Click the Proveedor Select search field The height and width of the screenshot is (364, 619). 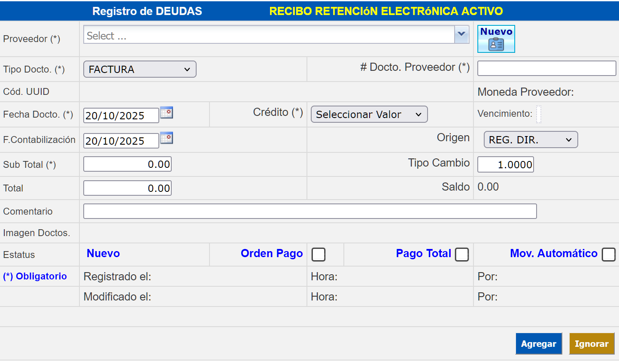[269, 35]
